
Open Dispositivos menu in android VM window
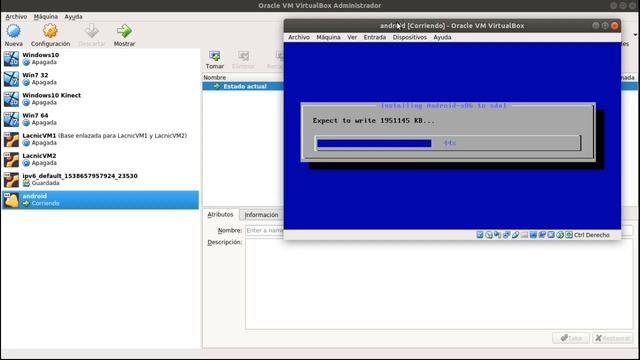(410, 37)
